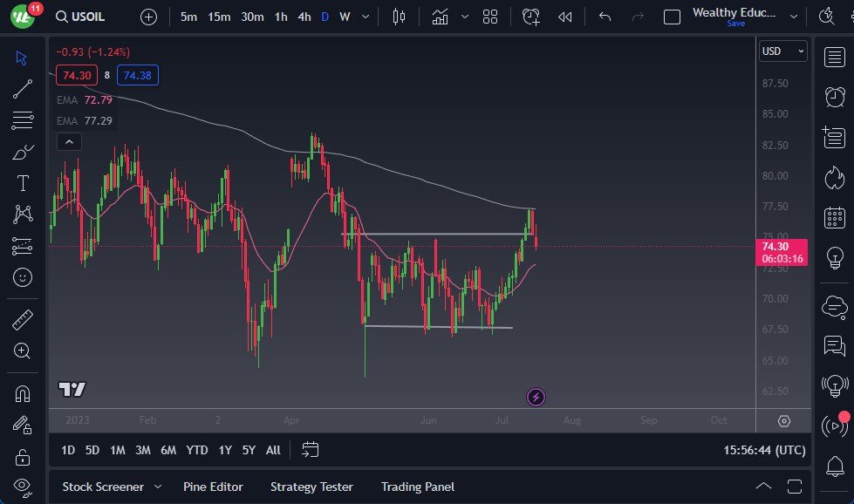Screen dimensions: 854x504
Task: Select the trend line drawing tool
Action: pos(23,88)
